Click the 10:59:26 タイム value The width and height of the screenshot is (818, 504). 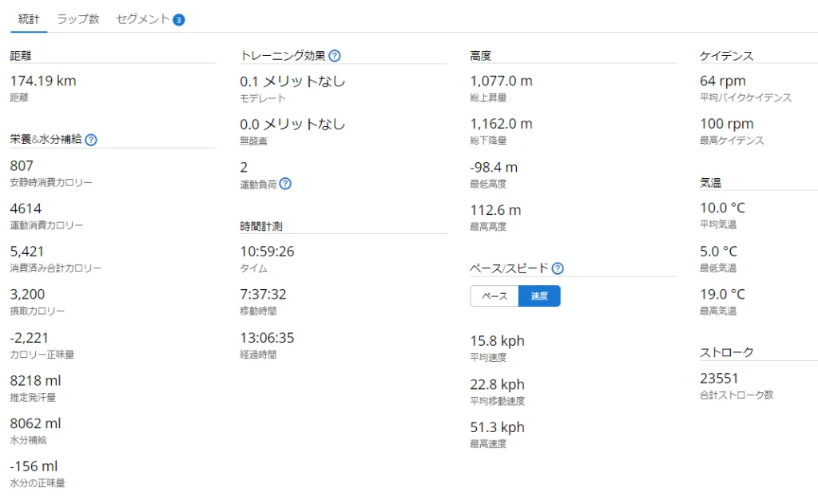click(267, 252)
